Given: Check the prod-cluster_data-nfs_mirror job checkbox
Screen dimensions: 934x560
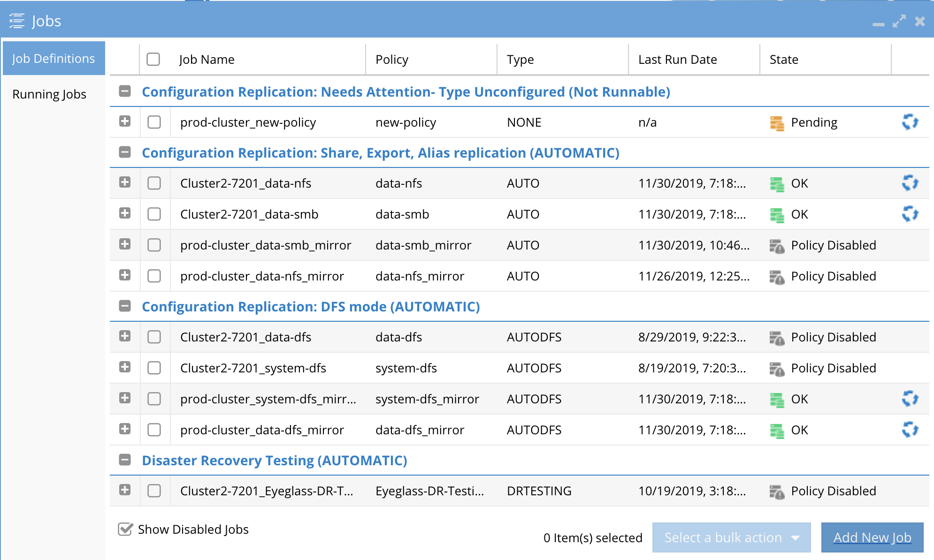Looking at the screenshot, I should tap(154, 276).
